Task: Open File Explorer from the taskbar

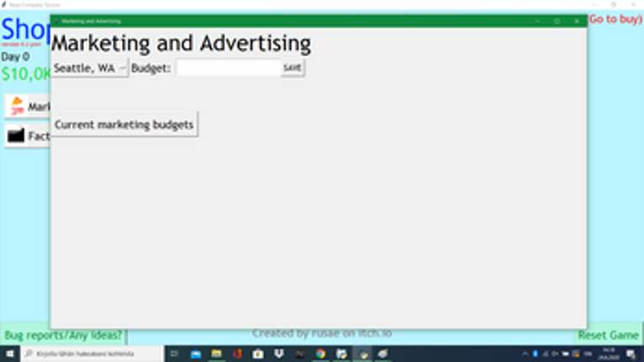Action: pos(216,354)
